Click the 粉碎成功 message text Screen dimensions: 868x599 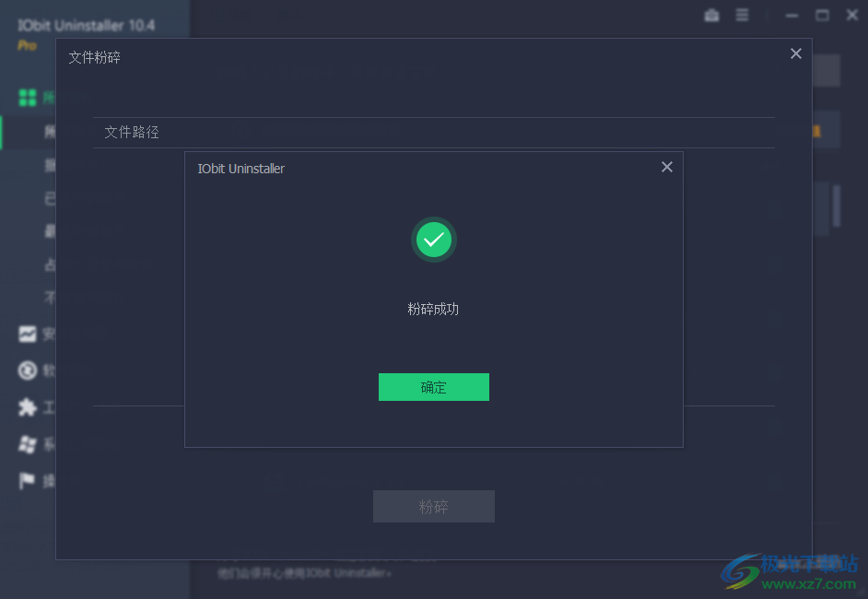click(x=433, y=309)
